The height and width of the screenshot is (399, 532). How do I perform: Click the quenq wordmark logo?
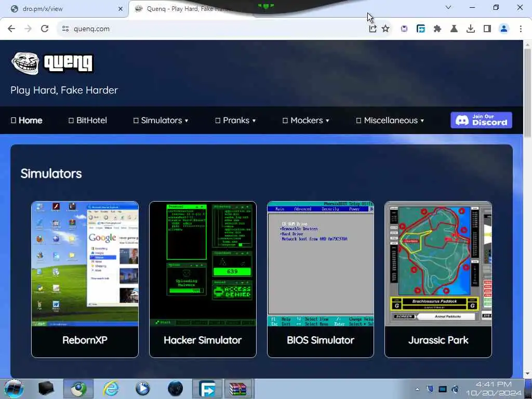coord(68,63)
